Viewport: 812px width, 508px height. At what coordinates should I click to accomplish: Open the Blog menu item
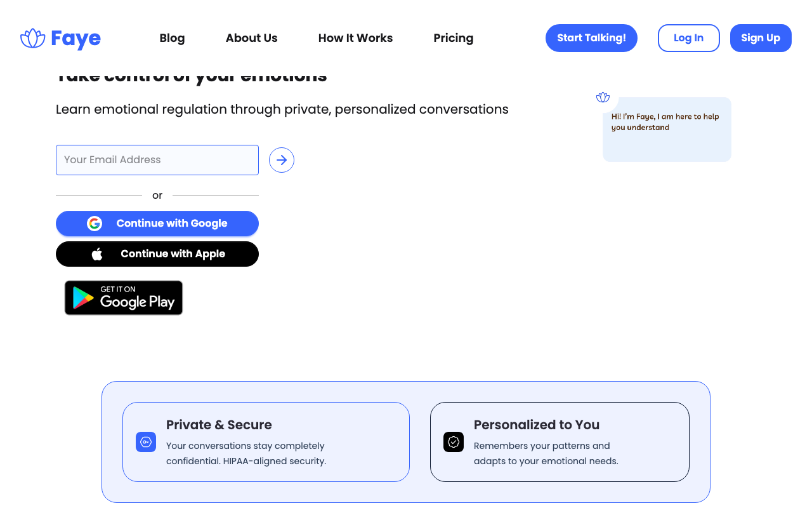[172, 38]
